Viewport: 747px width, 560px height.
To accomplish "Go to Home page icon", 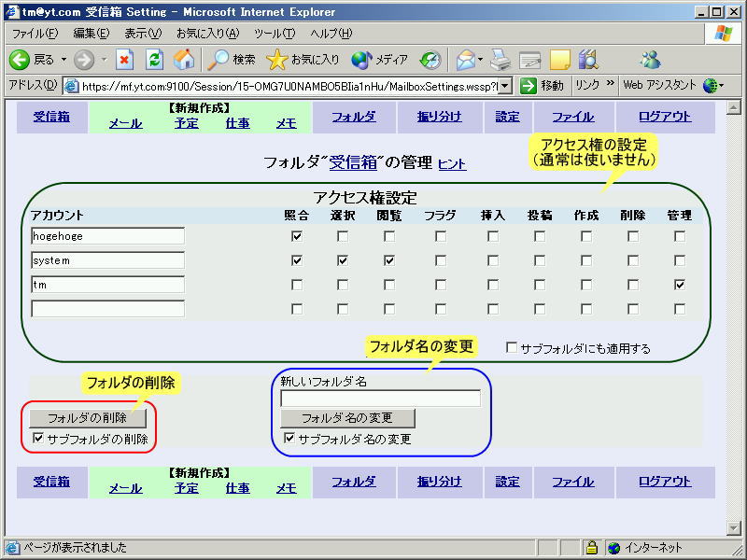I will [184, 60].
